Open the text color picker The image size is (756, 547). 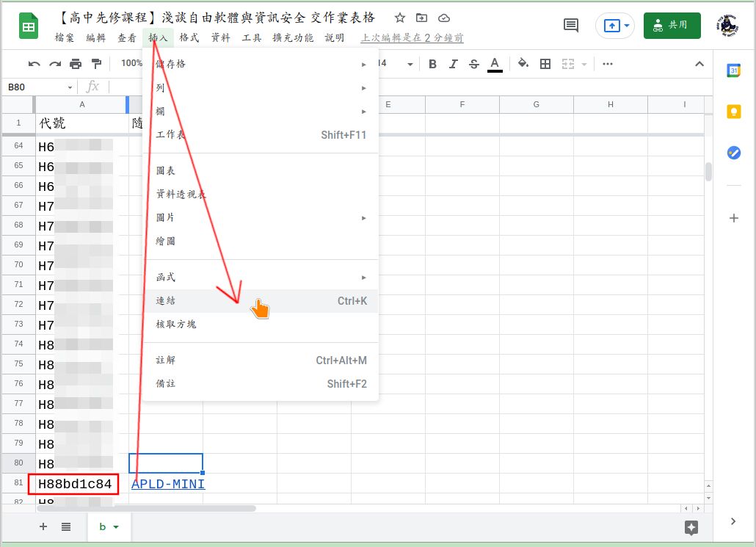point(495,64)
